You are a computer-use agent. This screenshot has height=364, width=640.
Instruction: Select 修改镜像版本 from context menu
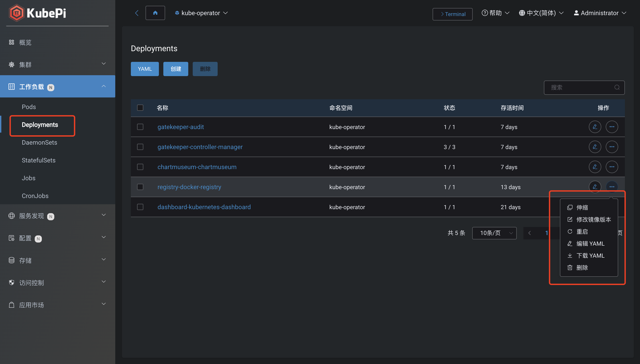tap(589, 220)
